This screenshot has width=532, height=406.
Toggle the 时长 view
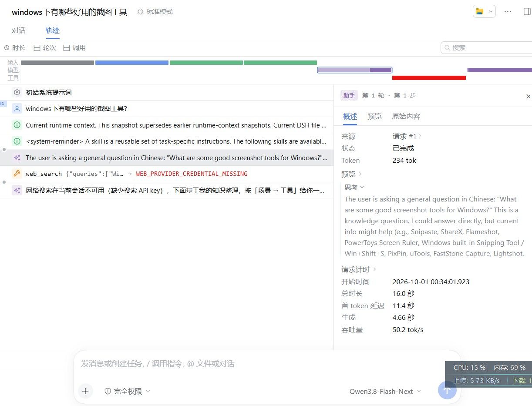click(x=14, y=48)
